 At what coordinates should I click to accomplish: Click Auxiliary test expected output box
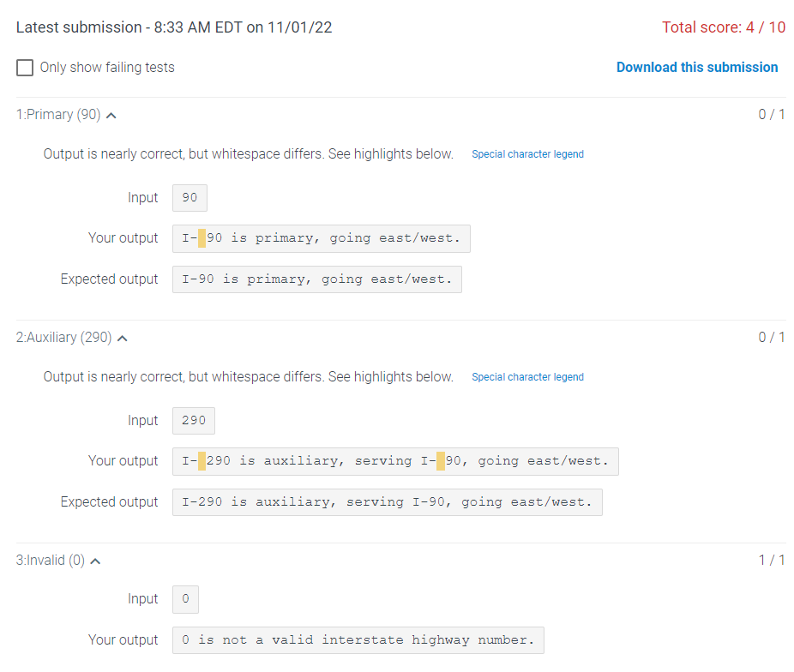(388, 502)
